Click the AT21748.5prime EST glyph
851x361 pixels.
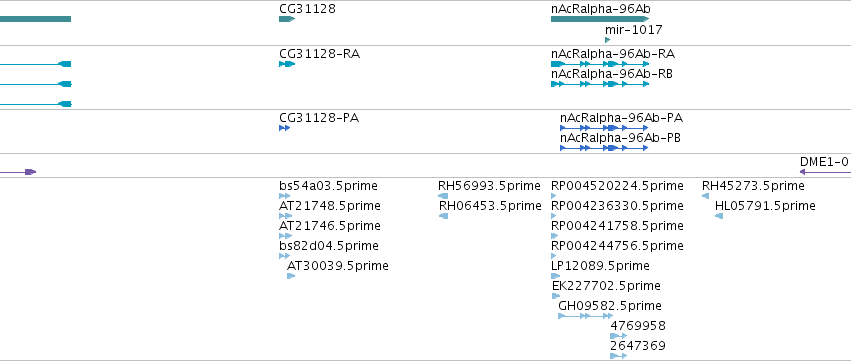285,216
